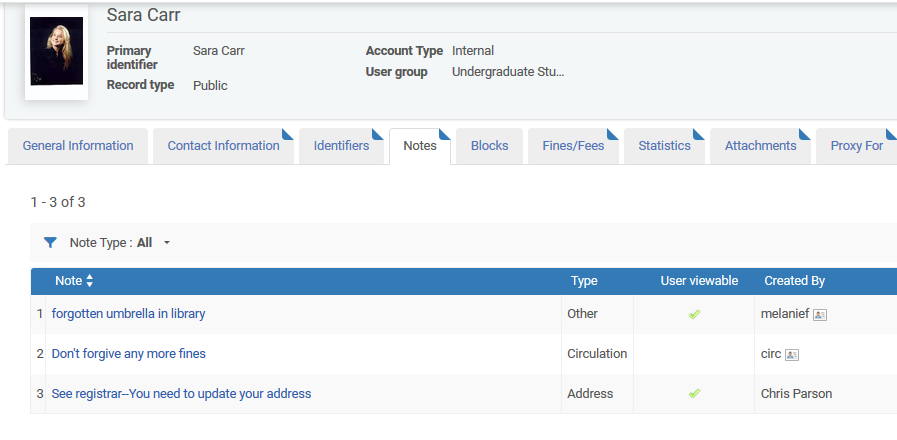Toggle user viewable check for umbrella note

(x=694, y=314)
